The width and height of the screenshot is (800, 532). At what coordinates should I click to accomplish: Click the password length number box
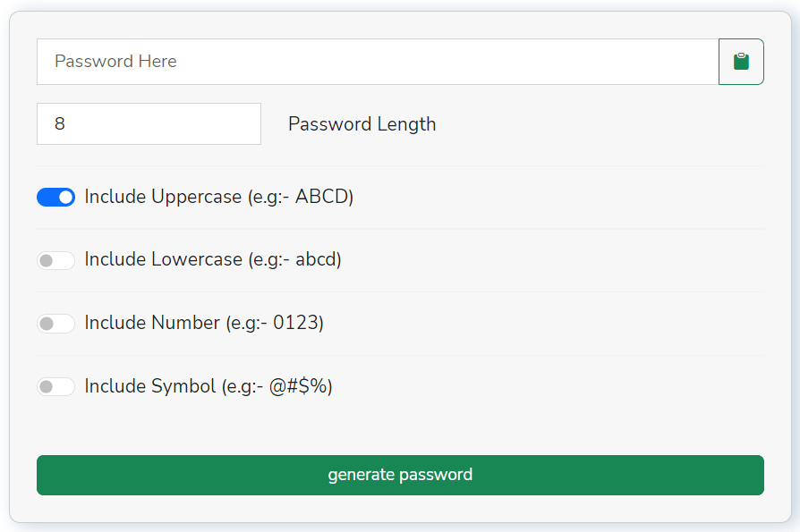coord(149,123)
